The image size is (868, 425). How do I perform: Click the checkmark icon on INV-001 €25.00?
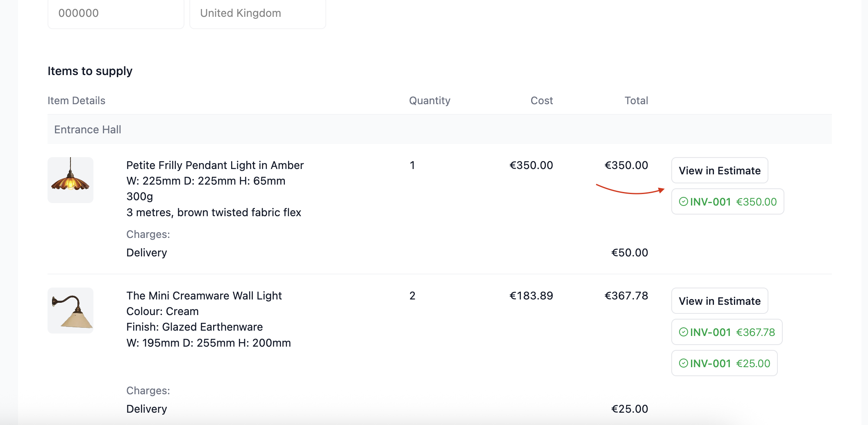[x=683, y=363]
